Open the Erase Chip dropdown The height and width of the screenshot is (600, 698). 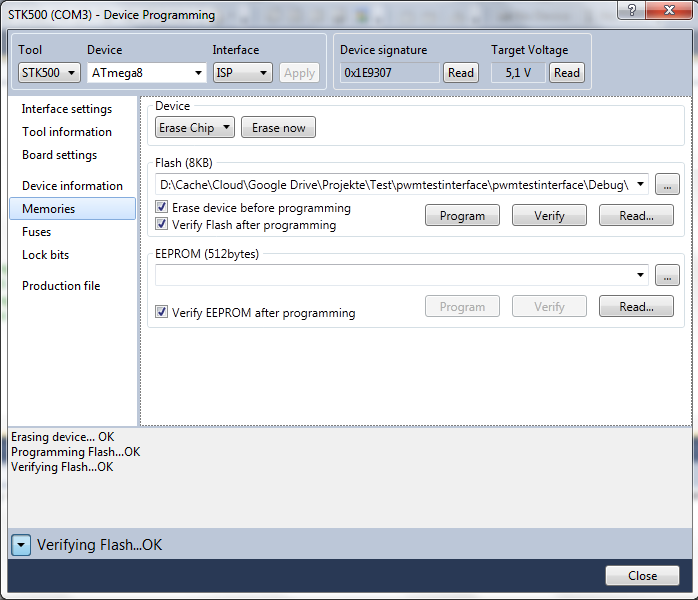click(x=195, y=128)
